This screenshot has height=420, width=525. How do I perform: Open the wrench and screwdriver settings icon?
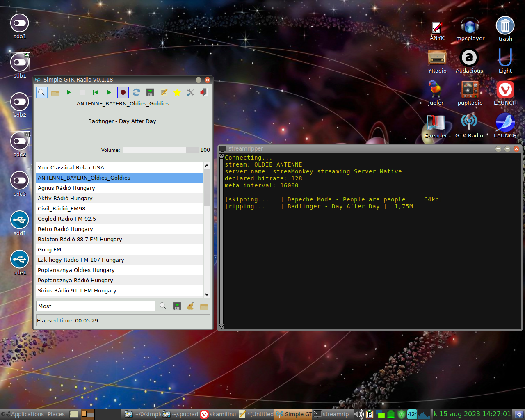[x=191, y=92]
